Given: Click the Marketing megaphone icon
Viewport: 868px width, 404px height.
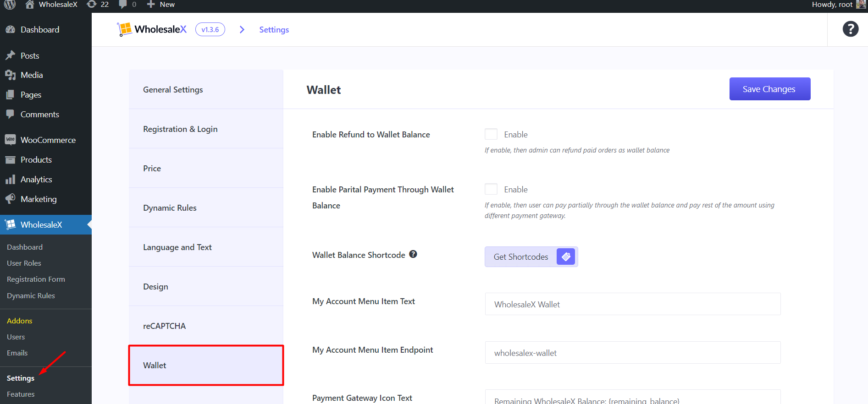Looking at the screenshot, I should pyautogui.click(x=11, y=199).
